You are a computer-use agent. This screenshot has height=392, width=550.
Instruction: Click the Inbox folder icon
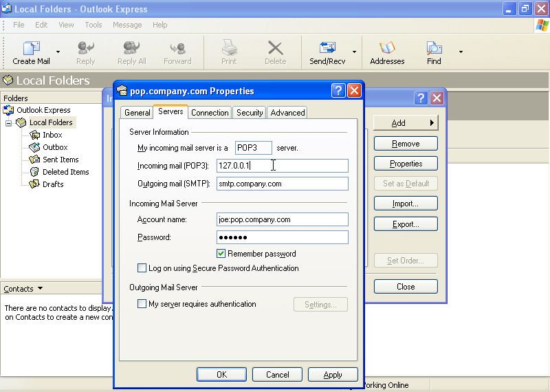click(x=34, y=135)
